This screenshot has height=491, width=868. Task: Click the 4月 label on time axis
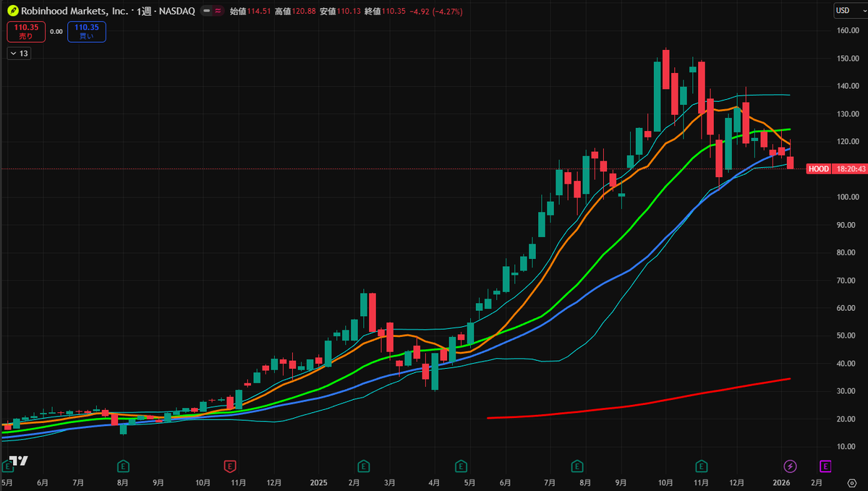pos(435,482)
